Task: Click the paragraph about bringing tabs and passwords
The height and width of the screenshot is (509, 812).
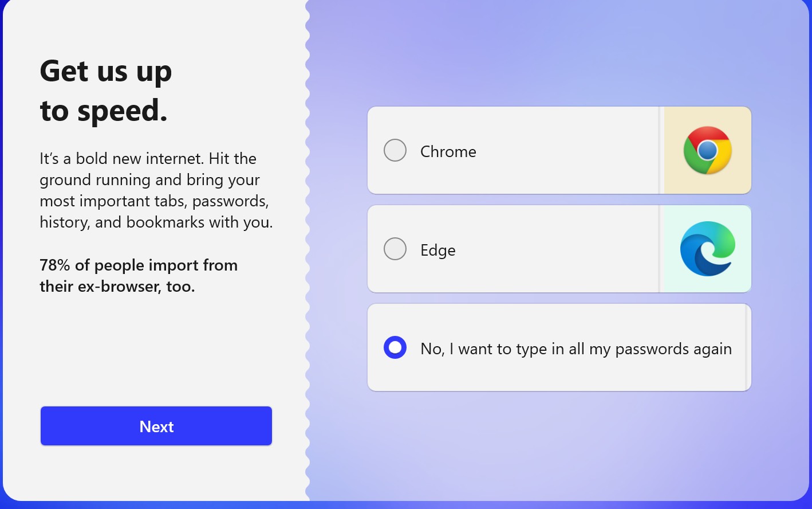Action: (x=156, y=190)
